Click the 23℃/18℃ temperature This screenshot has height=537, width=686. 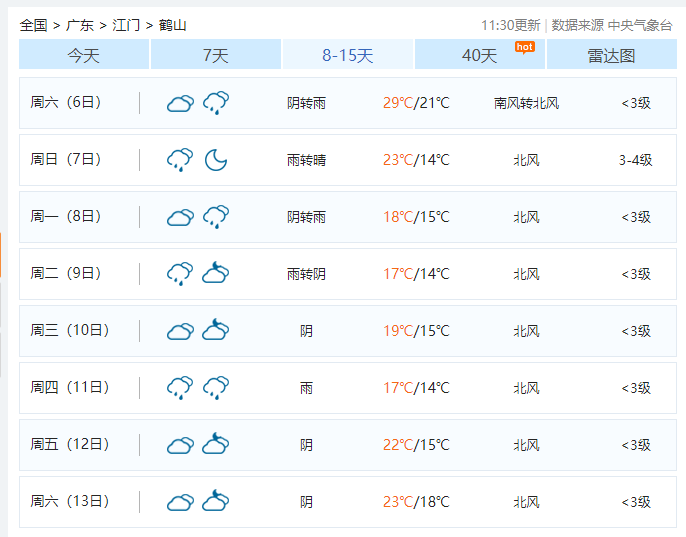[416, 502]
